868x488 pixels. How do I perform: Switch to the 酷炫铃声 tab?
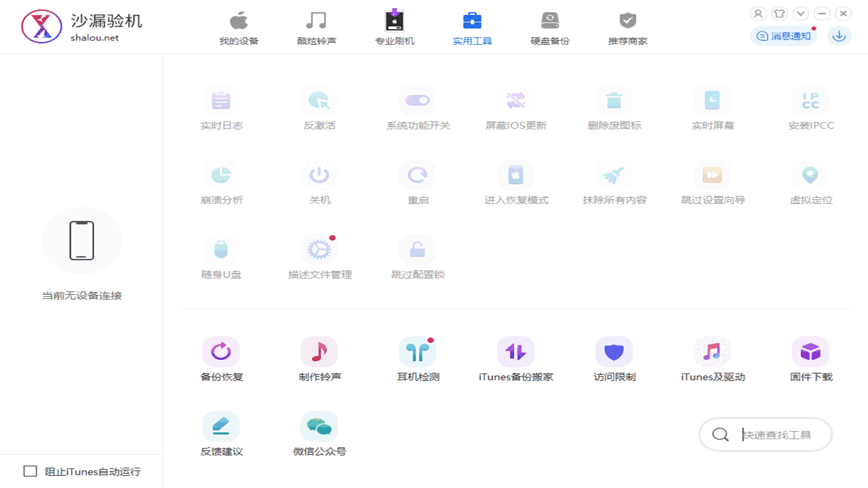click(x=317, y=28)
